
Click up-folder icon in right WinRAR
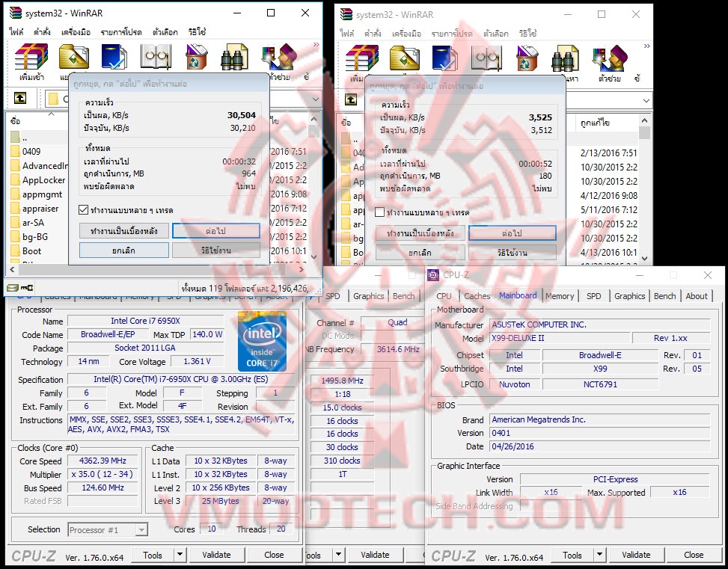[x=351, y=99]
